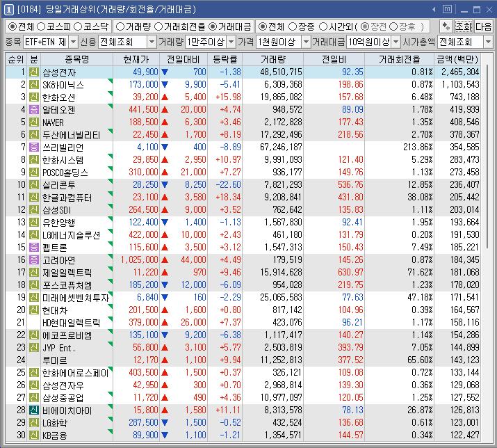This screenshot has height=448, width=497.
Task: Sort by the 금액(백만) column header
Action: (x=457, y=59)
